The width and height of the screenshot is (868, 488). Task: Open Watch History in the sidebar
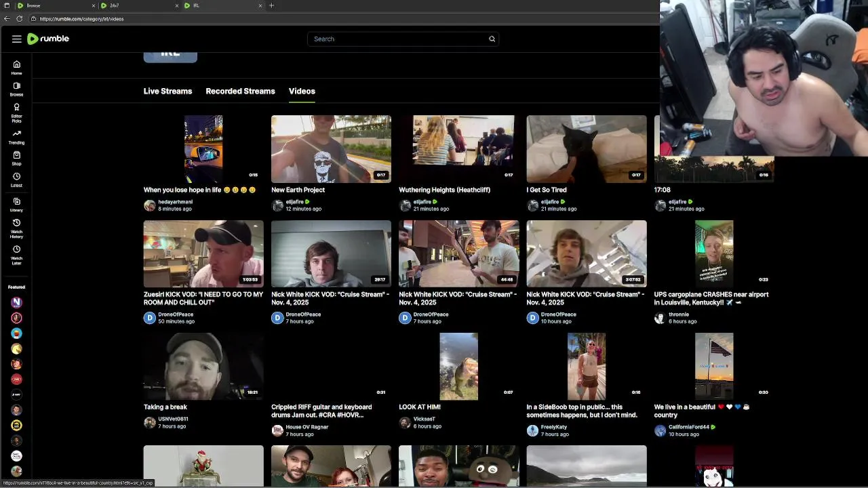[x=16, y=229]
